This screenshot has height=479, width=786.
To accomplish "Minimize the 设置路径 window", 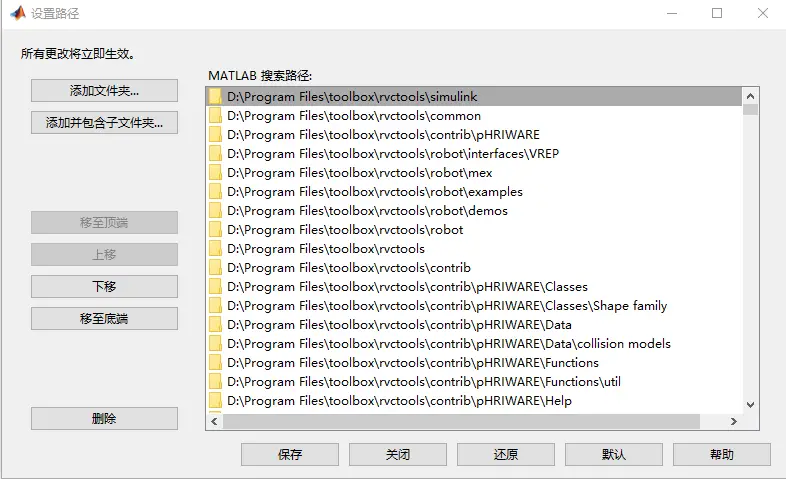I will [x=672, y=13].
